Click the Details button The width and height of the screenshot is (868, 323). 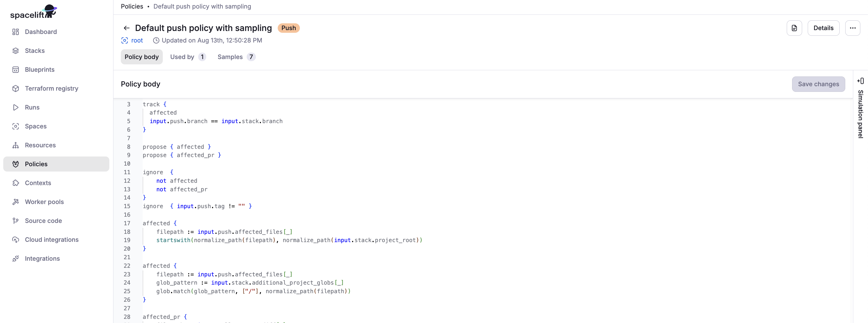click(823, 28)
